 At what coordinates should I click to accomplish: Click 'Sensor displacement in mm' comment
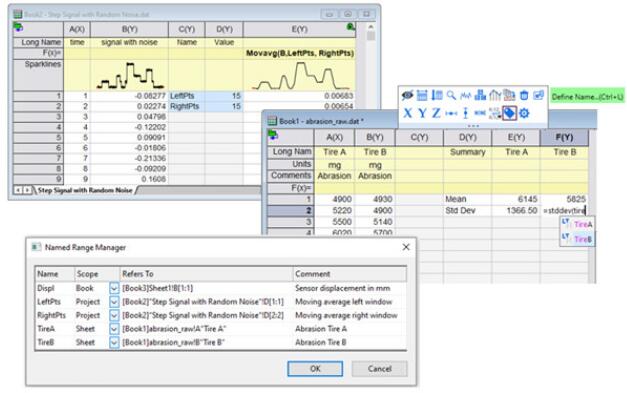(x=343, y=288)
